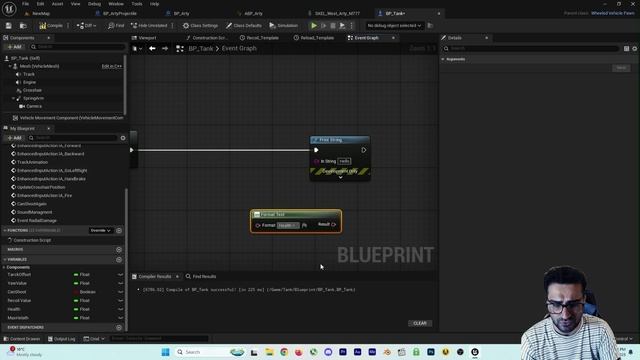
Task: Click BP_Tank in the graph breadcrumb
Action: click(x=201, y=49)
